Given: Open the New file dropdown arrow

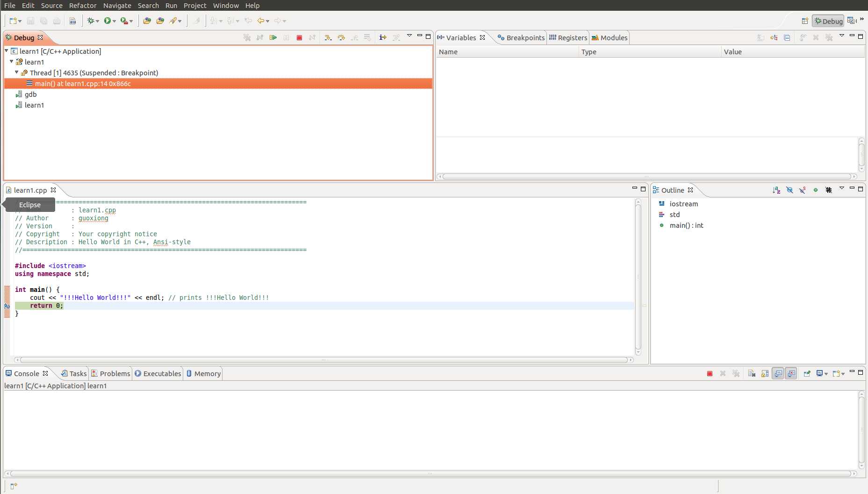Looking at the screenshot, I should click(20, 21).
